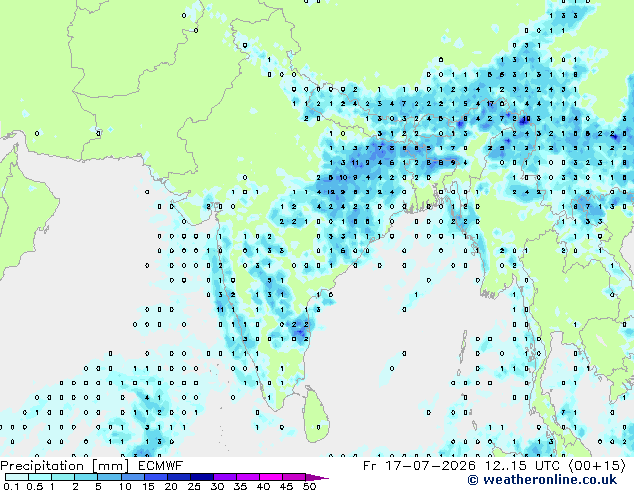The width and height of the screenshot is (634, 490).
Task: Click the '45' legend scale label
Action: click(x=286, y=486)
